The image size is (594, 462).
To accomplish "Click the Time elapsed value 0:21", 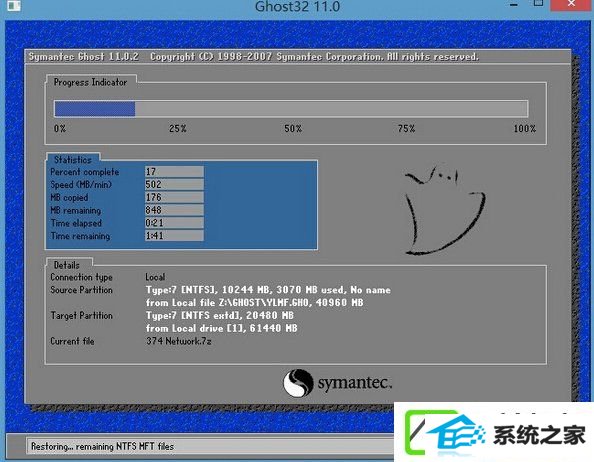I will 174,223.
